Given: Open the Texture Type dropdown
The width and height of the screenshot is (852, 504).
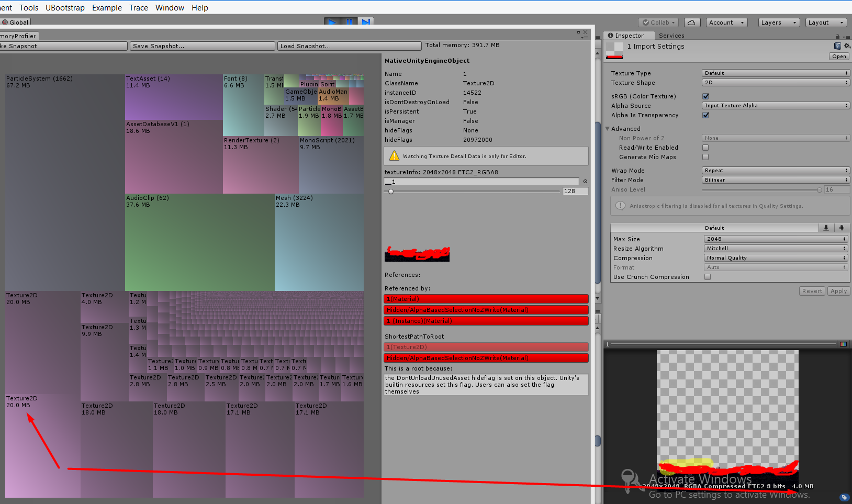Looking at the screenshot, I should (x=776, y=73).
